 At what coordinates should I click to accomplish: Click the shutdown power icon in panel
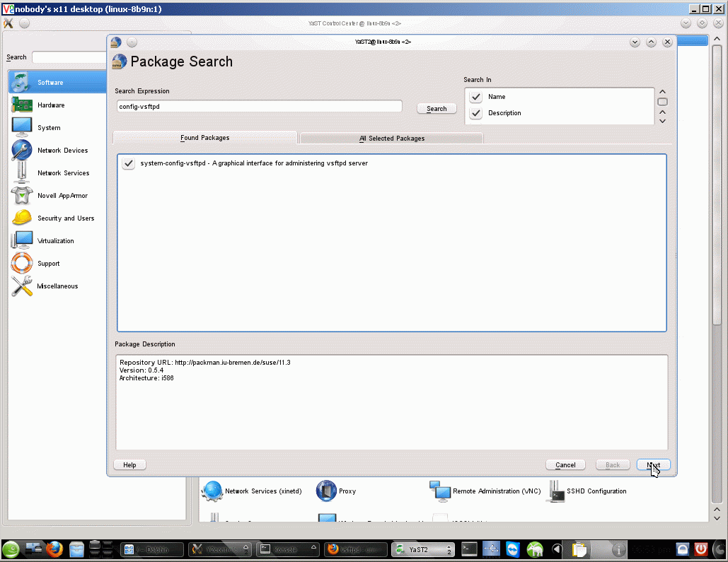coord(700,550)
